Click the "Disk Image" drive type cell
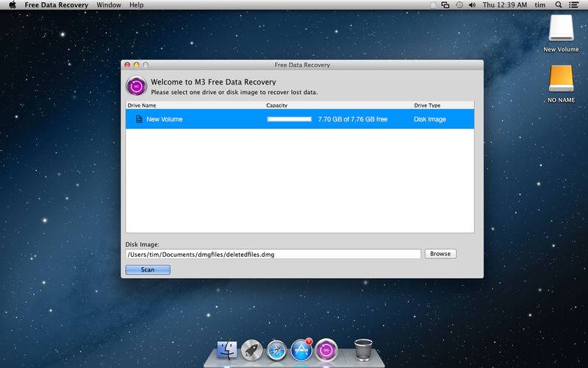 point(430,119)
